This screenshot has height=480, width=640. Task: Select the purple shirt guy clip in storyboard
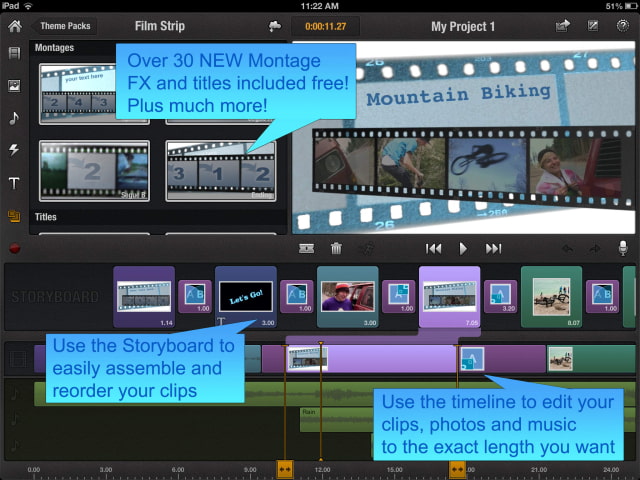[x=348, y=297]
